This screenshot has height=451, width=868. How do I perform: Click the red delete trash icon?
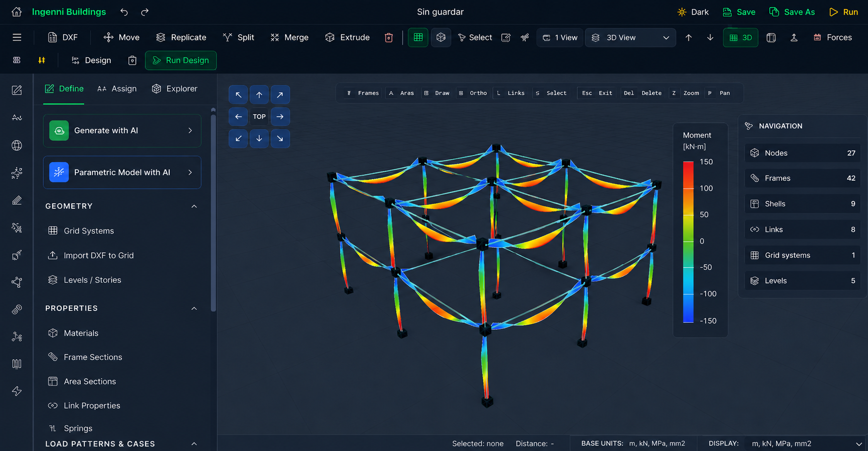coord(389,37)
